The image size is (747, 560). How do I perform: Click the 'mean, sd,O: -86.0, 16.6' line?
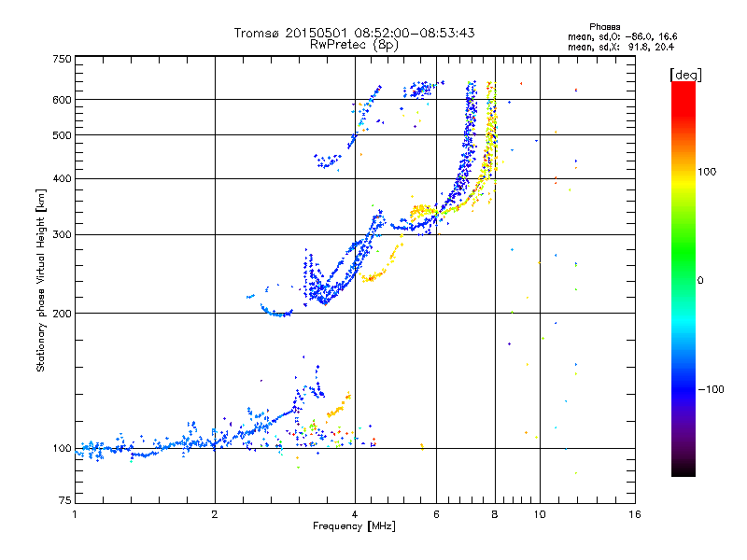tap(623, 36)
